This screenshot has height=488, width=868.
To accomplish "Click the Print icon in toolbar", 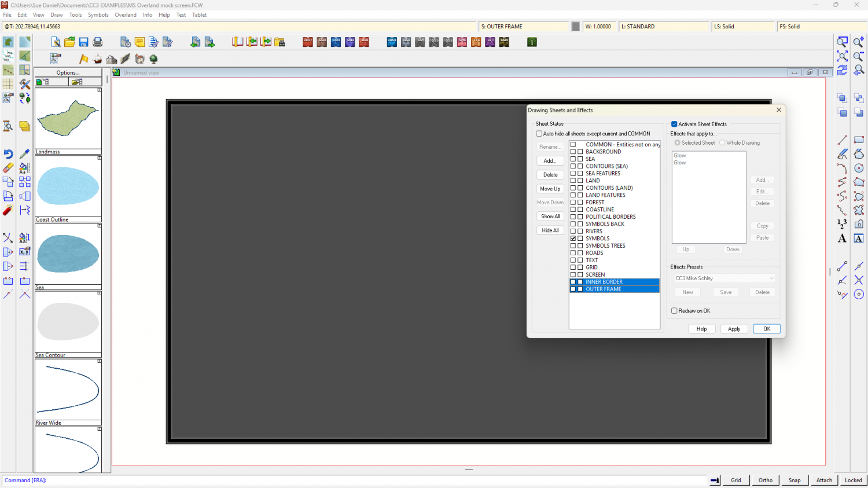I will [98, 42].
